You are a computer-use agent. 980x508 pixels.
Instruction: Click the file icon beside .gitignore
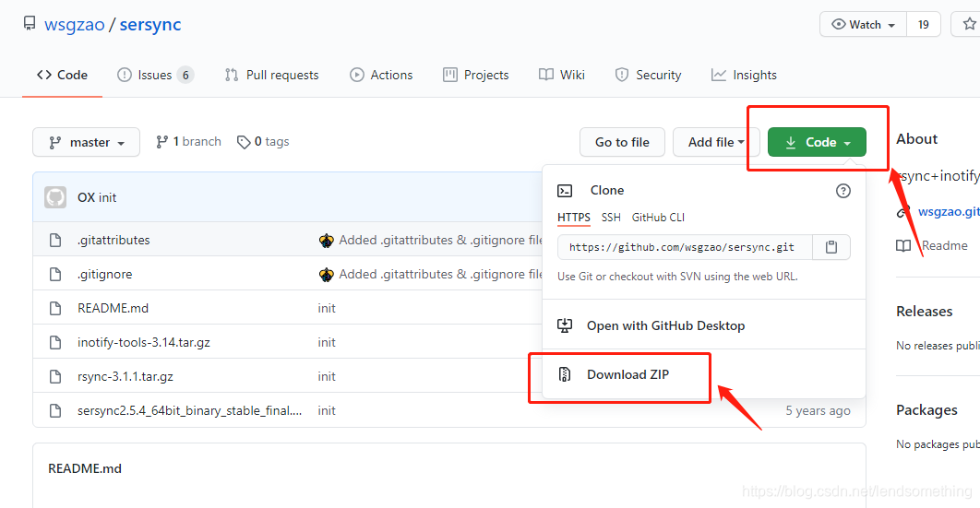coord(55,274)
